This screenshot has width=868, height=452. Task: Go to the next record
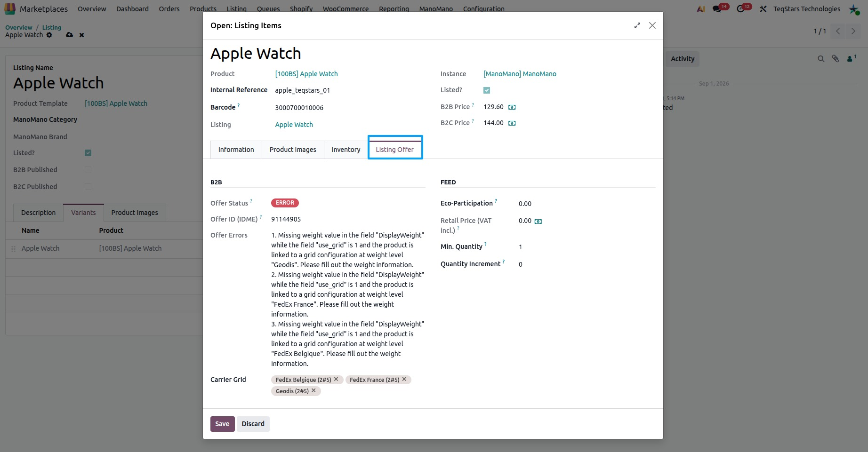click(853, 31)
